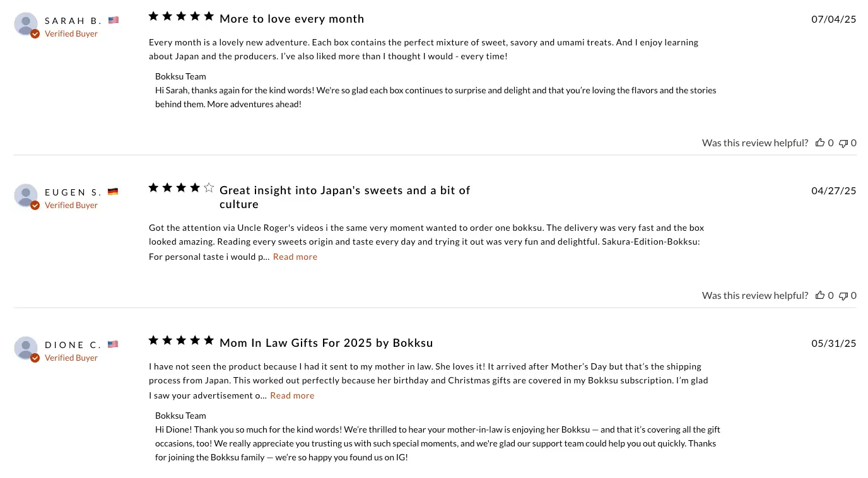
Task: Expand Dione C.'s review with Read more
Action: pos(292,395)
